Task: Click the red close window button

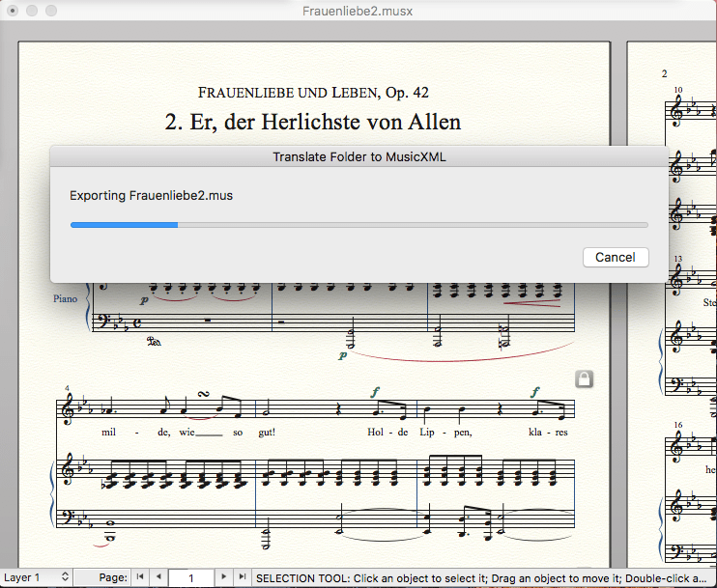Action: pyautogui.click(x=13, y=10)
